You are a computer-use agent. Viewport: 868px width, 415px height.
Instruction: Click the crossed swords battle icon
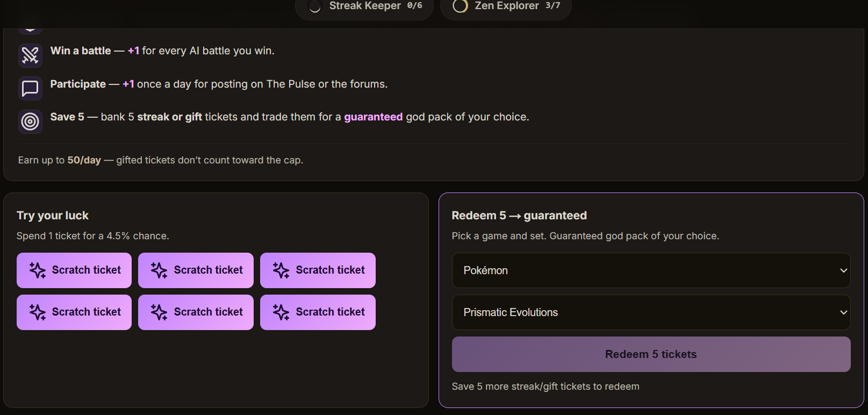pos(30,55)
